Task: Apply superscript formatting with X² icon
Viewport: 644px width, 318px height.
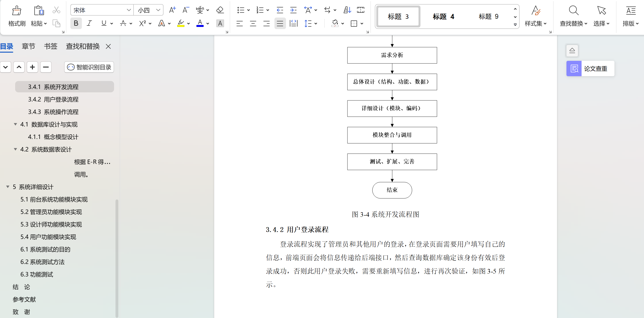Action: tap(142, 23)
